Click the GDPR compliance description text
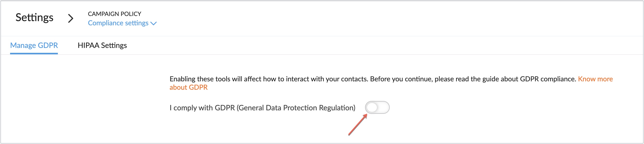The image size is (644, 144). [x=350, y=79]
